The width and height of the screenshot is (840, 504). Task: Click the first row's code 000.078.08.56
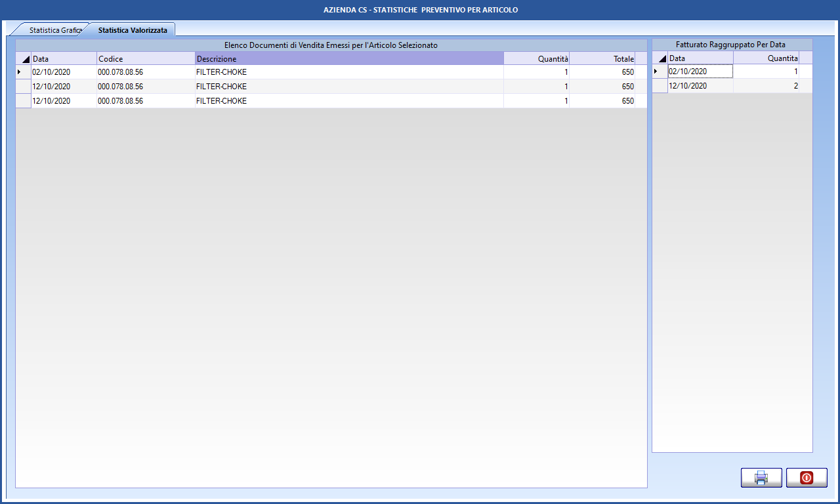pos(146,72)
